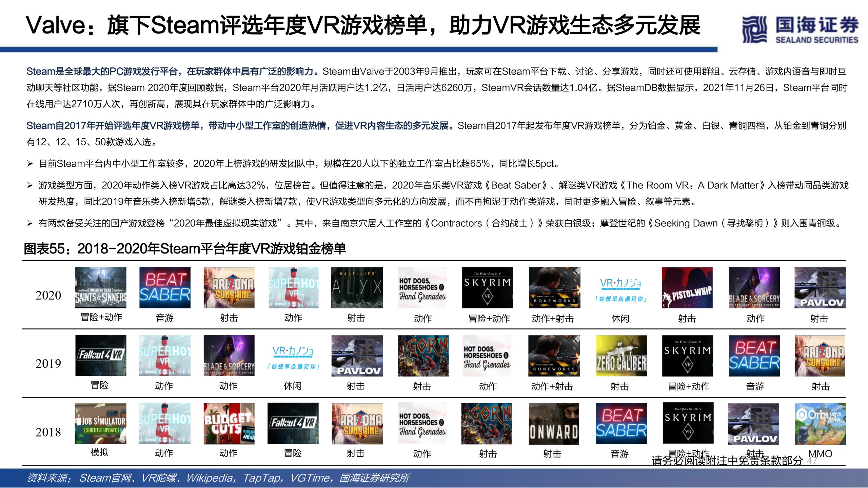Click the Superhot VR cover in 2020 row

[294, 287]
